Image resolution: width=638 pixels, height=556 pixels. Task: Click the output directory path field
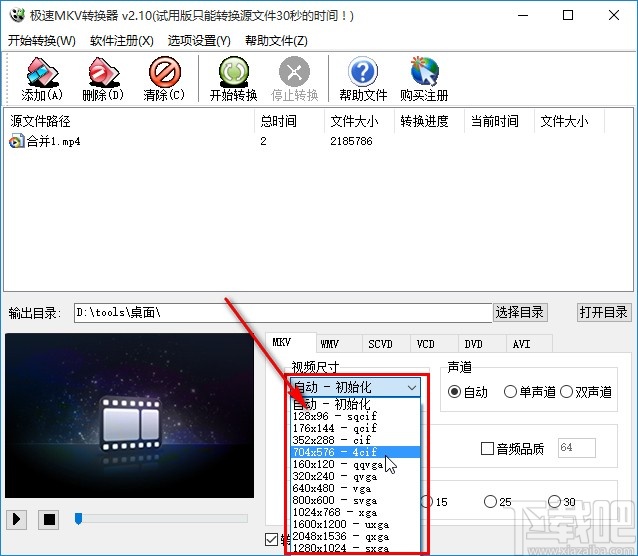(283, 313)
